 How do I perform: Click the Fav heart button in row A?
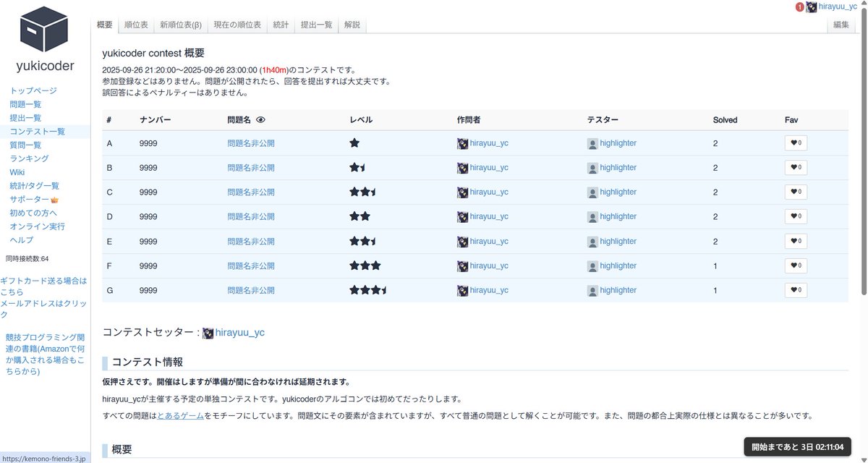tap(796, 143)
